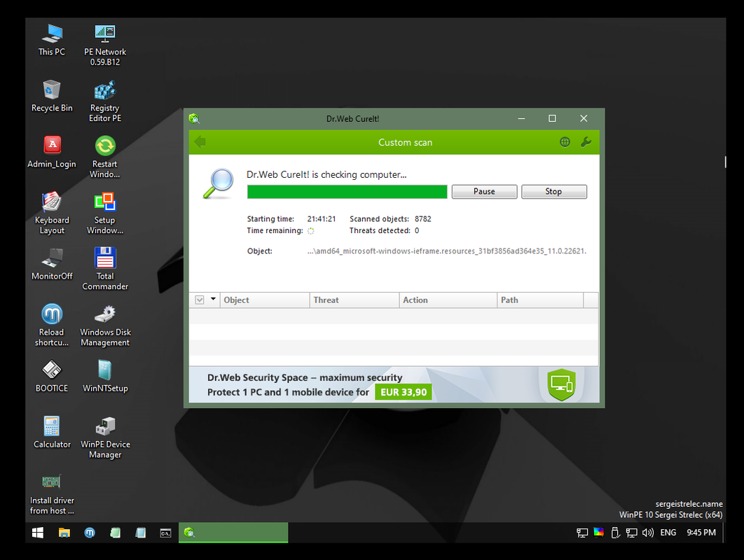Image resolution: width=744 pixels, height=560 pixels.
Task: Close the Dr.Web CureIt window
Action: pos(584,118)
